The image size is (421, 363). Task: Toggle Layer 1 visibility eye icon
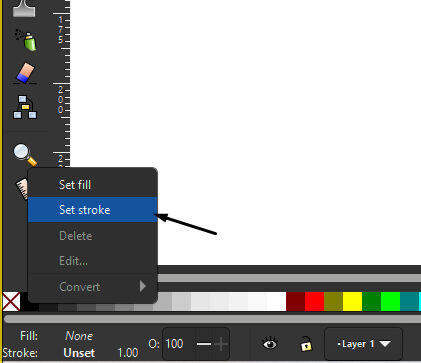[270, 344]
